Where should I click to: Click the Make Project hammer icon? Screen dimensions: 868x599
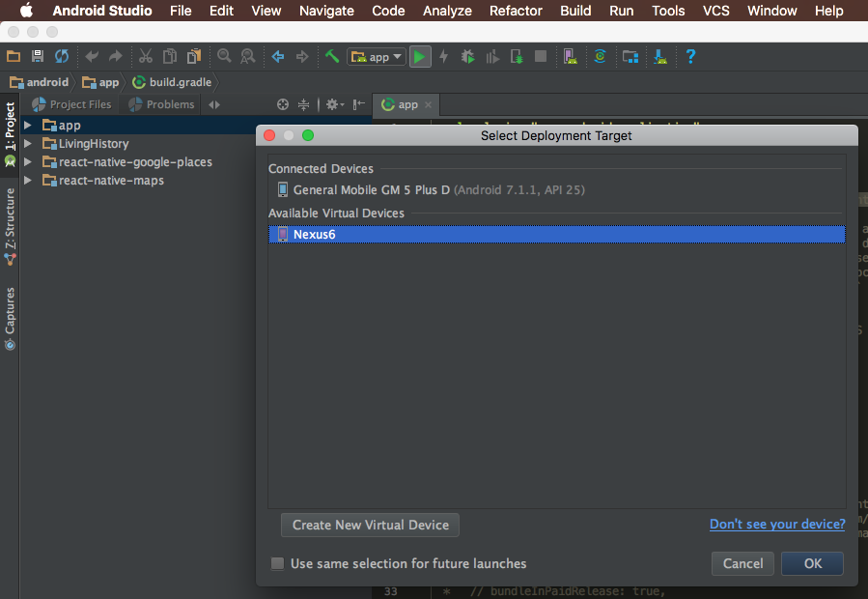[332, 57]
